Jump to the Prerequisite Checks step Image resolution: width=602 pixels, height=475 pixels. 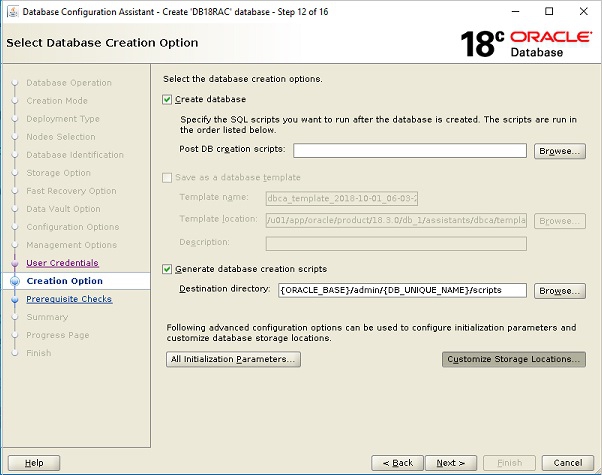tap(69, 299)
